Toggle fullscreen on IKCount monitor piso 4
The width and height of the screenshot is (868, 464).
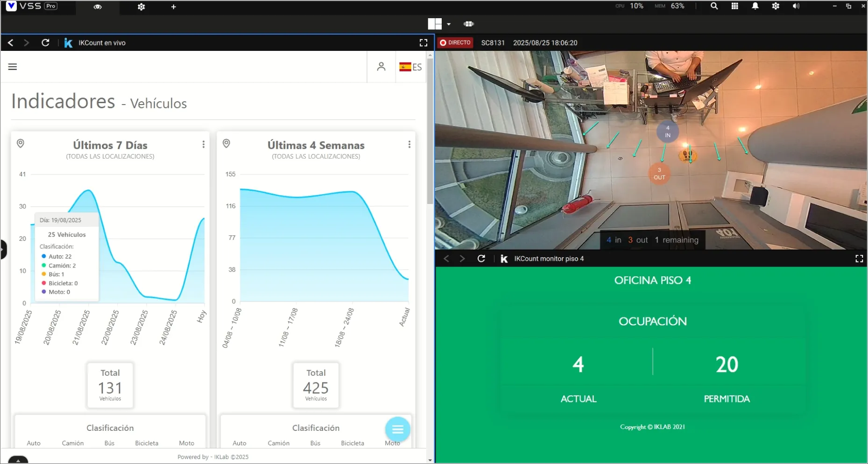[x=859, y=259]
